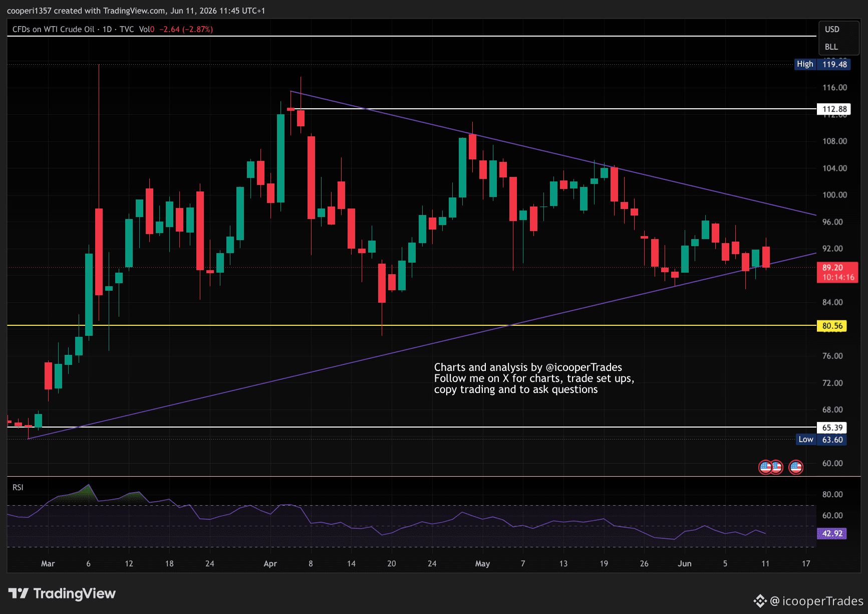868x614 pixels.
Task: Click the 100.00 price scale label
Action: [x=834, y=195]
